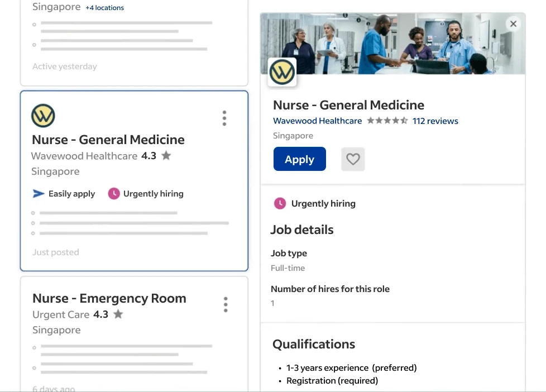Click the star rating icon beside Wavewood Healthcare 4.3

[x=166, y=156]
